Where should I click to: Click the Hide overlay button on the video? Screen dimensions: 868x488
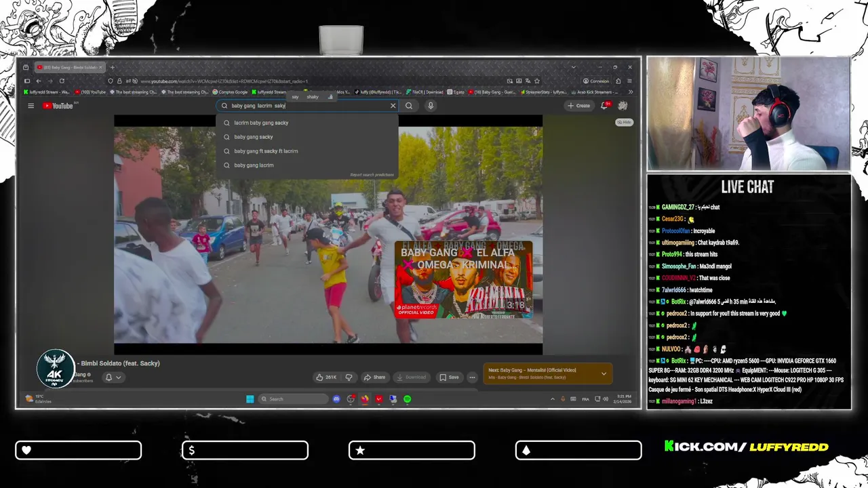click(624, 122)
